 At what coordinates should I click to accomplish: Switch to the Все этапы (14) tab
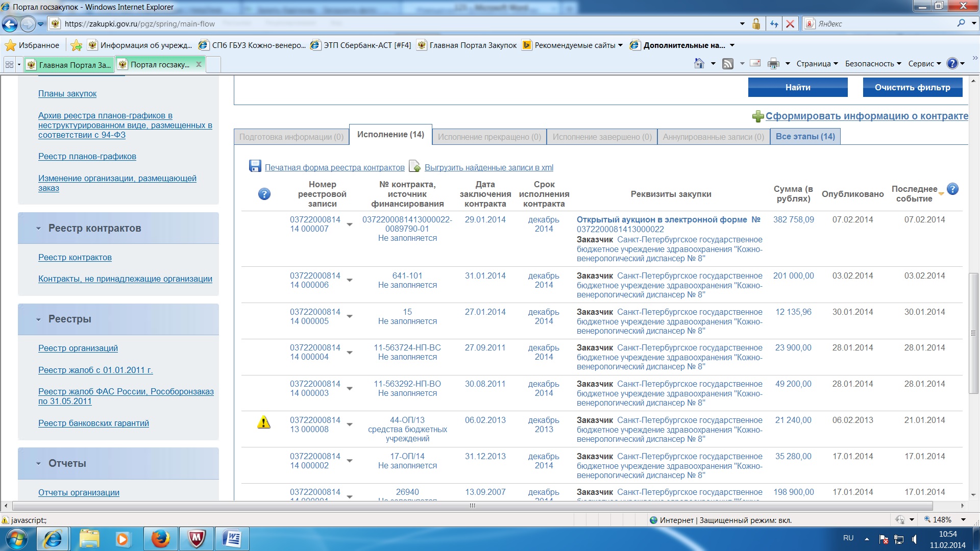tap(805, 137)
